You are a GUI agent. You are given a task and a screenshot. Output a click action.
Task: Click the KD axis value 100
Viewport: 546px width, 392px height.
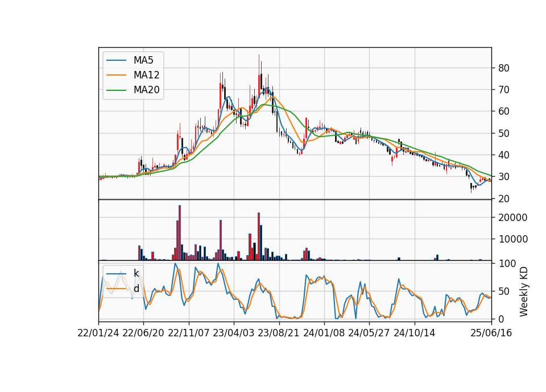point(507,264)
